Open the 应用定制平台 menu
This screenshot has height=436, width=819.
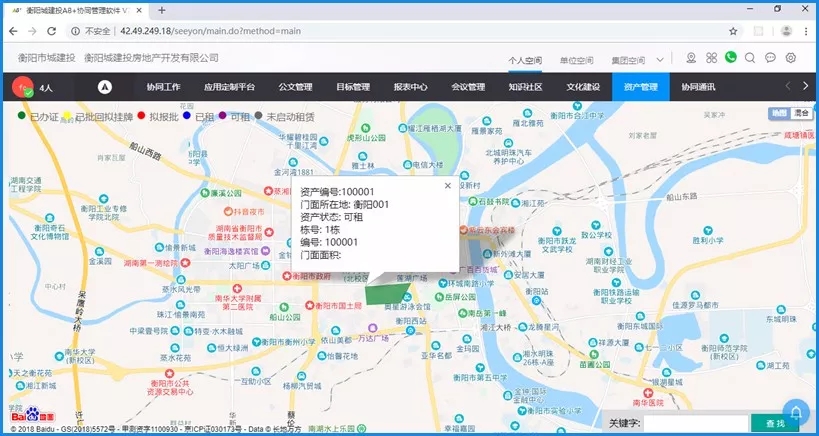point(229,87)
